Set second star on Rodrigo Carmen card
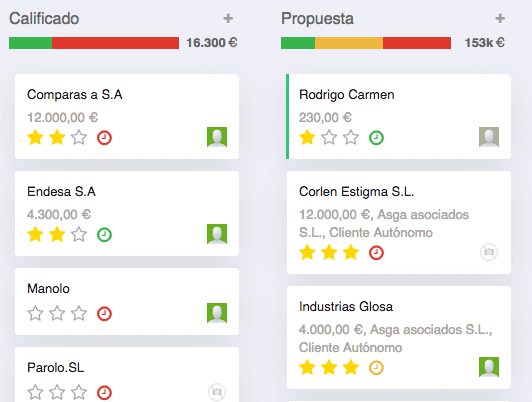This screenshot has width=532, height=402. [329, 138]
